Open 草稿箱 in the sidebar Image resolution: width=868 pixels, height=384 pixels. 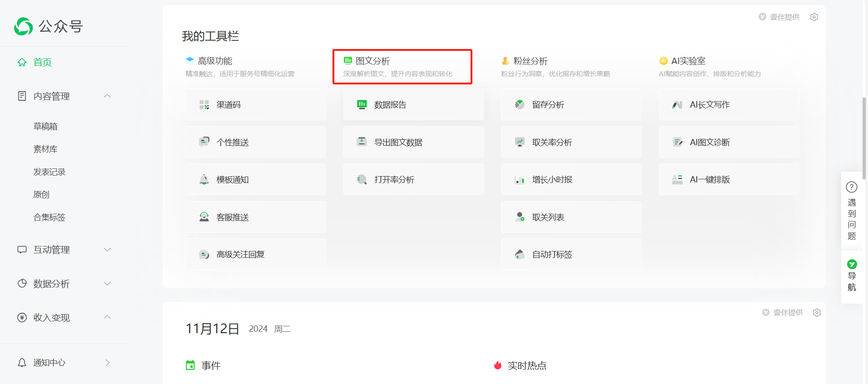45,126
